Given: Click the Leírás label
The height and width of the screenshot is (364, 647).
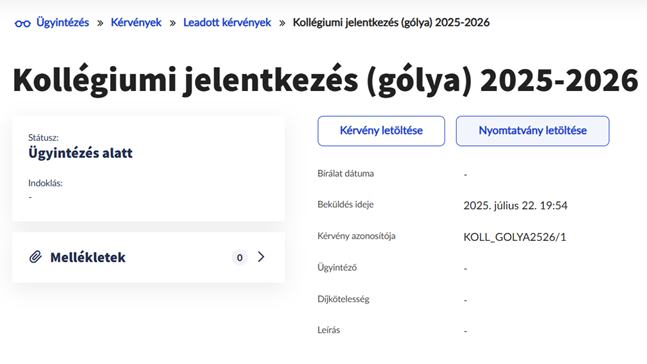Looking at the screenshot, I should tap(329, 330).
